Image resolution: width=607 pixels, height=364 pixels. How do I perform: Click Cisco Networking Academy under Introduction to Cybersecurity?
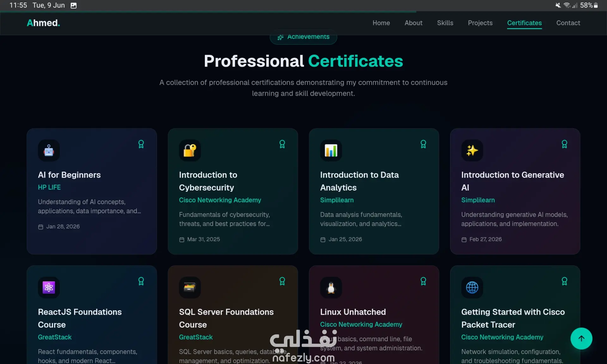coord(220,200)
